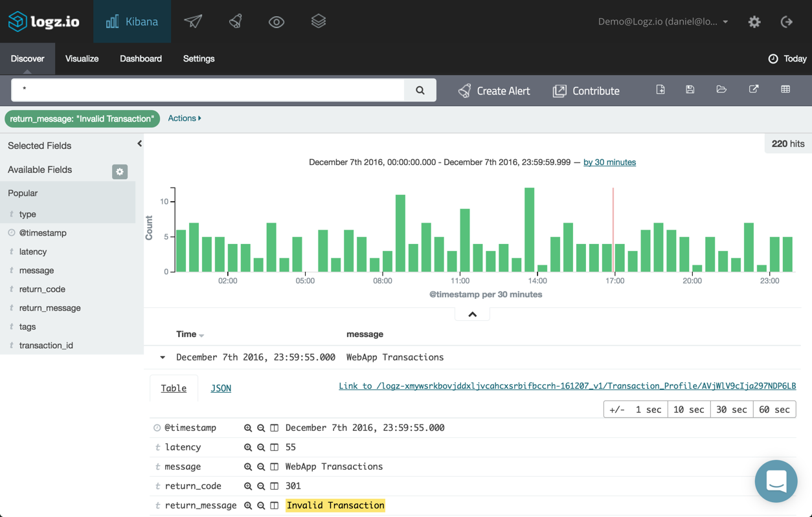Screen dimensions: 812x517
Task: Collapse the expanded December 7th log row
Action: click(163, 357)
